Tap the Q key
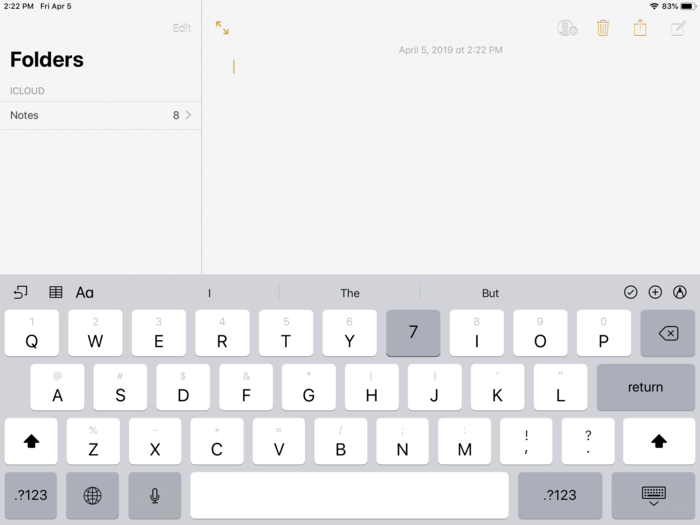 (x=32, y=333)
